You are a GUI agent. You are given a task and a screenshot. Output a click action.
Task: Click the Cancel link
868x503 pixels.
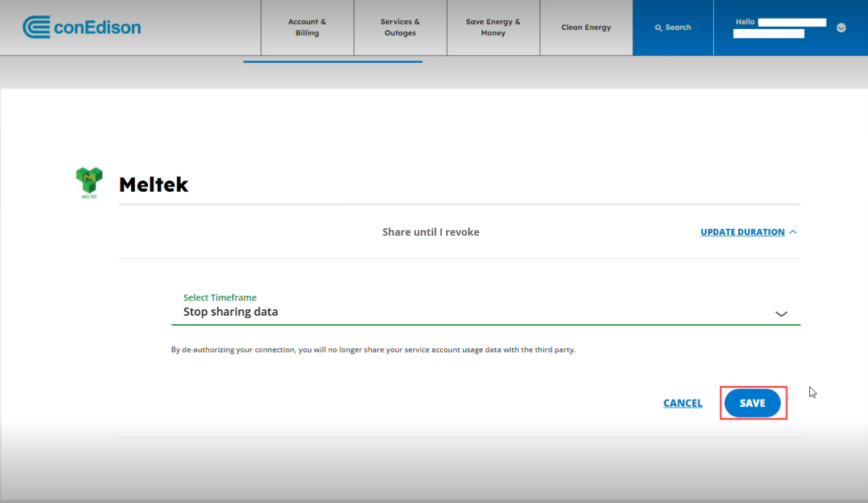tap(682, 403)
